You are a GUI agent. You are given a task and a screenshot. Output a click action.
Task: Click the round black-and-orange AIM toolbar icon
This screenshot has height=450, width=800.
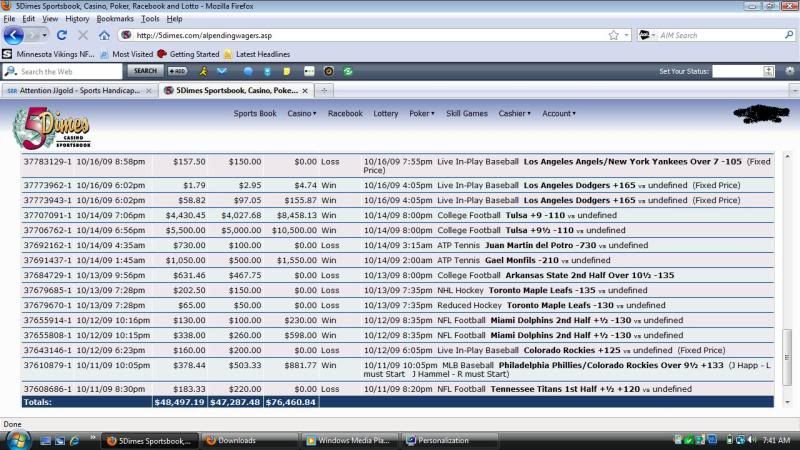click(329, 71)
